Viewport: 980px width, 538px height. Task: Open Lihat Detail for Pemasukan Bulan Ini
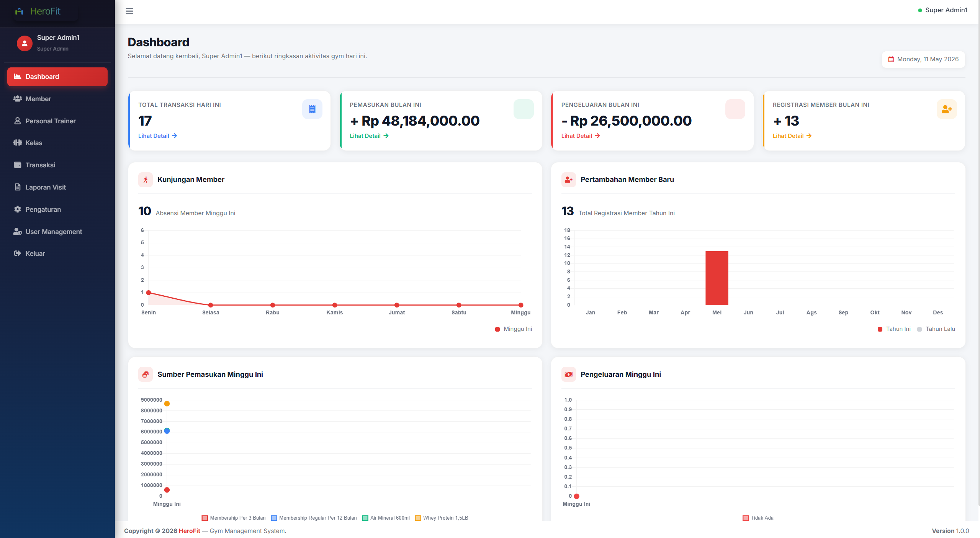click(369, 136)
